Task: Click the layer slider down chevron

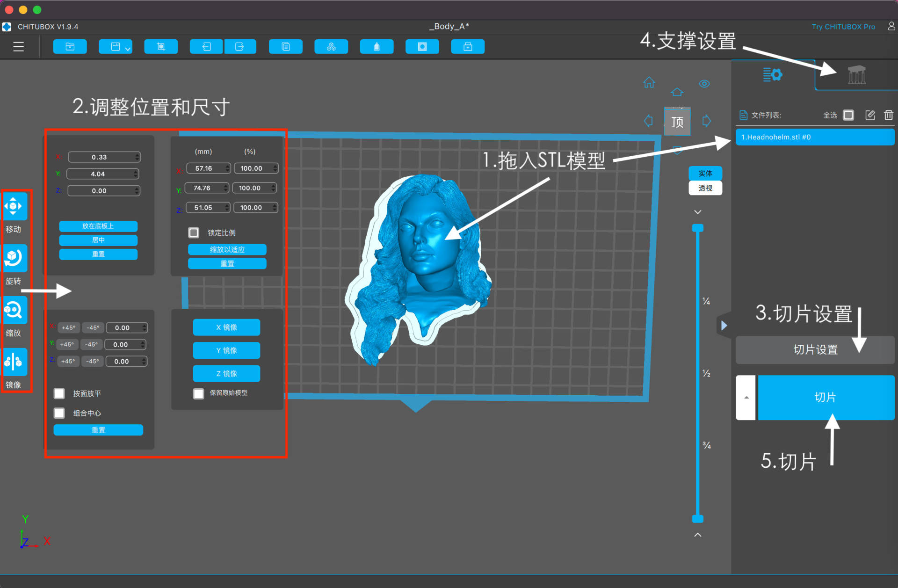Action: (x=698, y=212)
